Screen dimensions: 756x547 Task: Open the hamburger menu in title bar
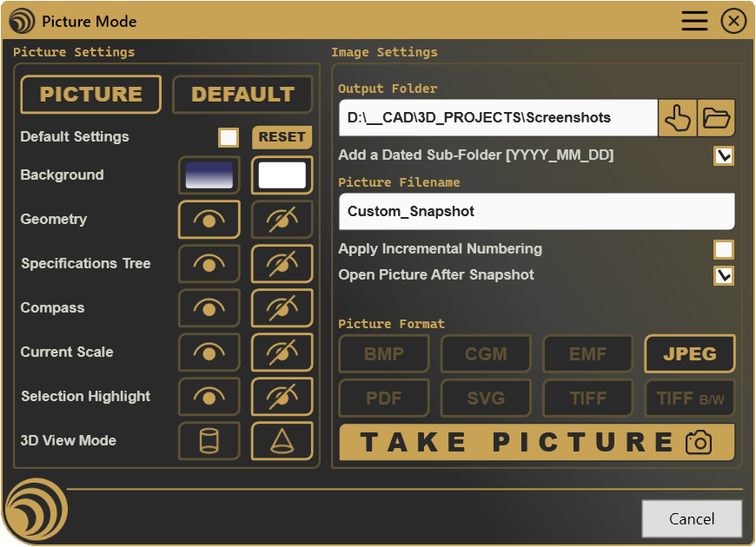pos(694,21)
